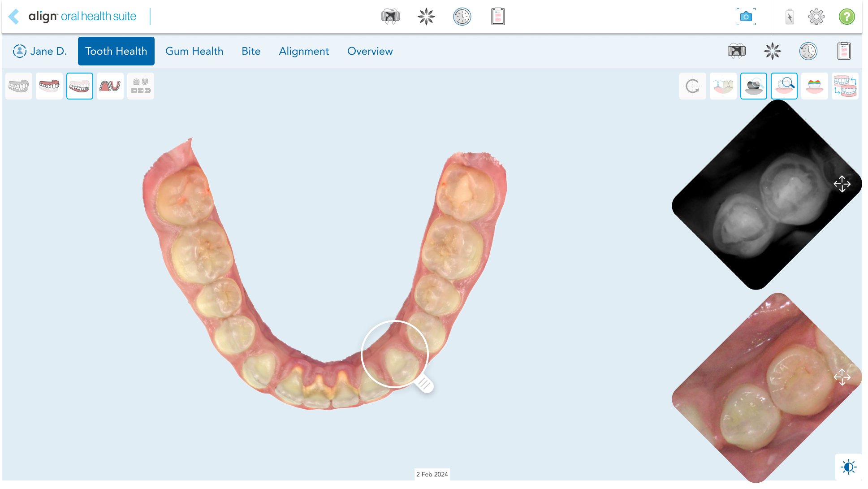Click the swap upper and lower jaws icon
The height and width of the screenshot is (489, 868).
tap(845, 86)
